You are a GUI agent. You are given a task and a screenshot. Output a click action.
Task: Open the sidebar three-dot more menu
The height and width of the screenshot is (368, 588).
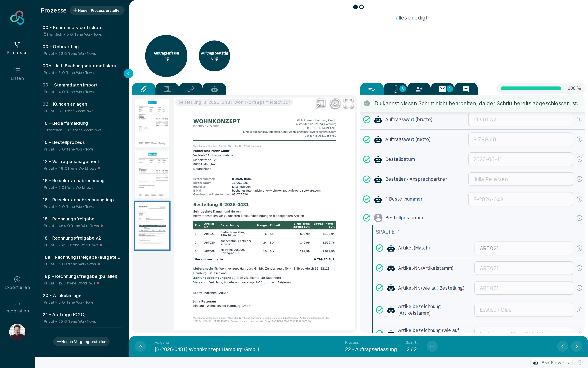17,354
